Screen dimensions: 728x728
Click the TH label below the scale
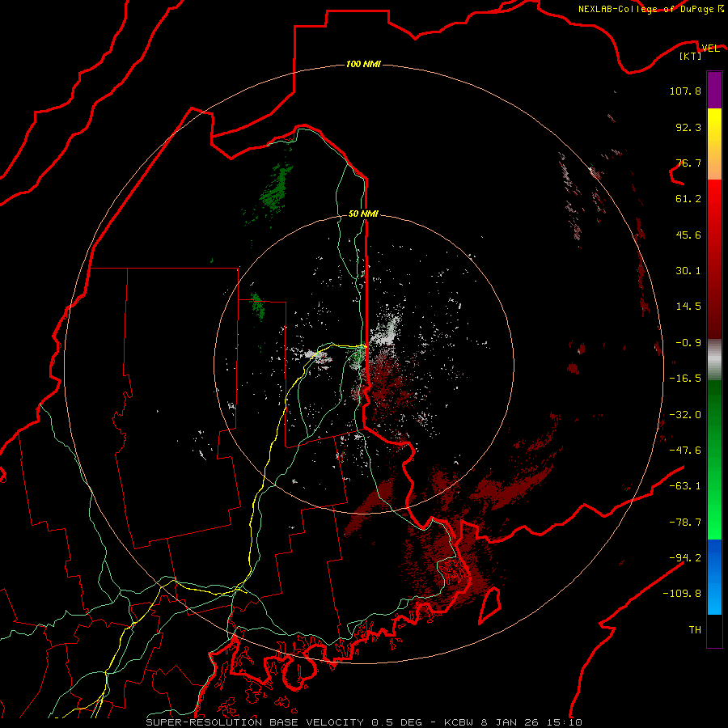coord(695,630)
